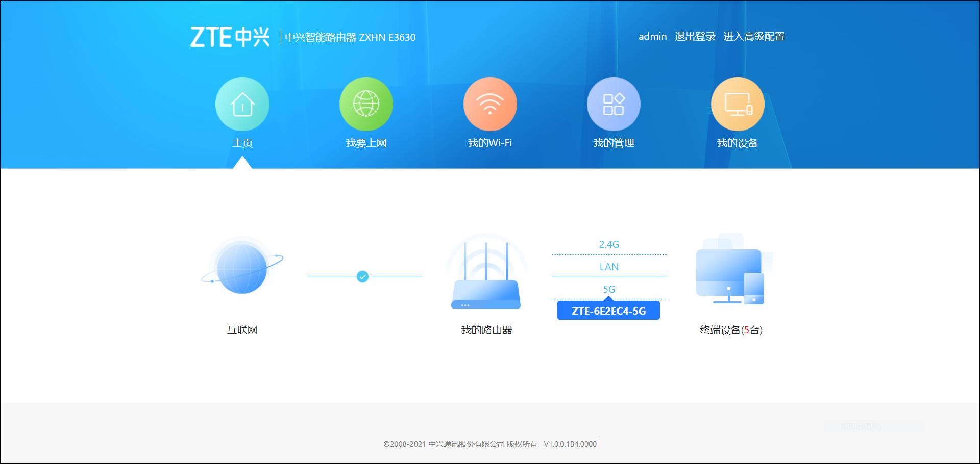Click the orange 我的Wi-Fi signal icon
This screenshot has height=464, width=980.
coord(490,104)
